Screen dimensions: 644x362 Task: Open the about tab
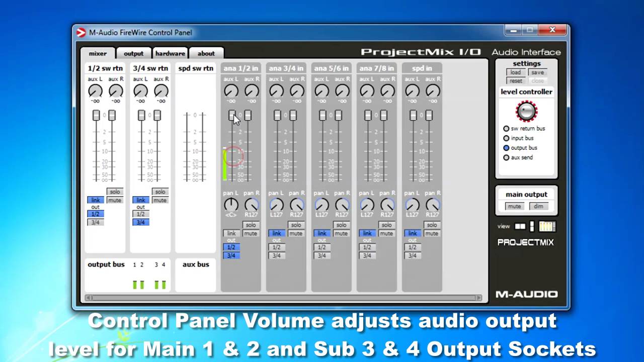tap(206, 53)
